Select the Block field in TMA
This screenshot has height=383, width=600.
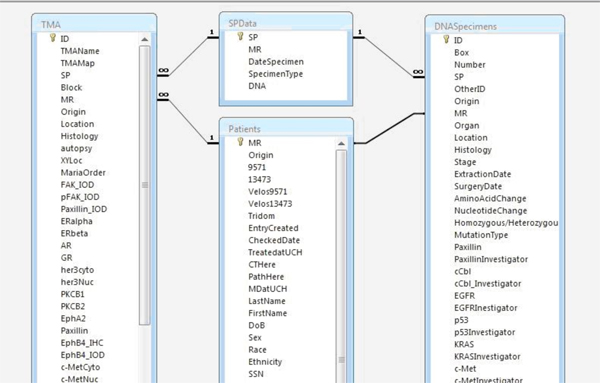pos(71,88)
